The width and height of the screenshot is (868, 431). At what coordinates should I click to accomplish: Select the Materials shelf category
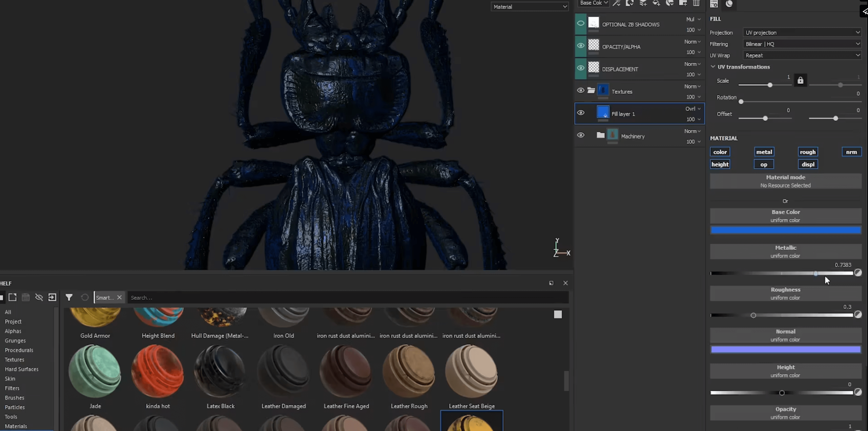tap(16, 426)
